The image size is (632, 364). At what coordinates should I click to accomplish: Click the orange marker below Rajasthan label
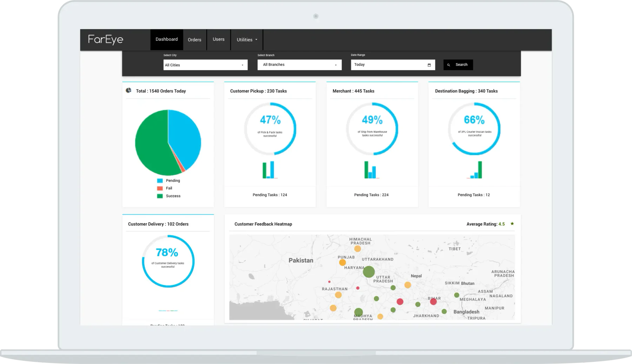pyautogui.click(x=338, y=295)
